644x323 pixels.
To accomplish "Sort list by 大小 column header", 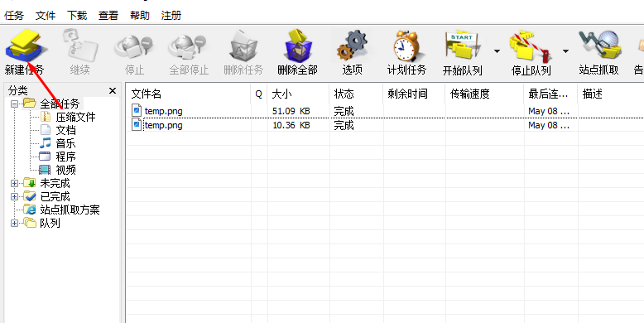I will tap(298, 94).
